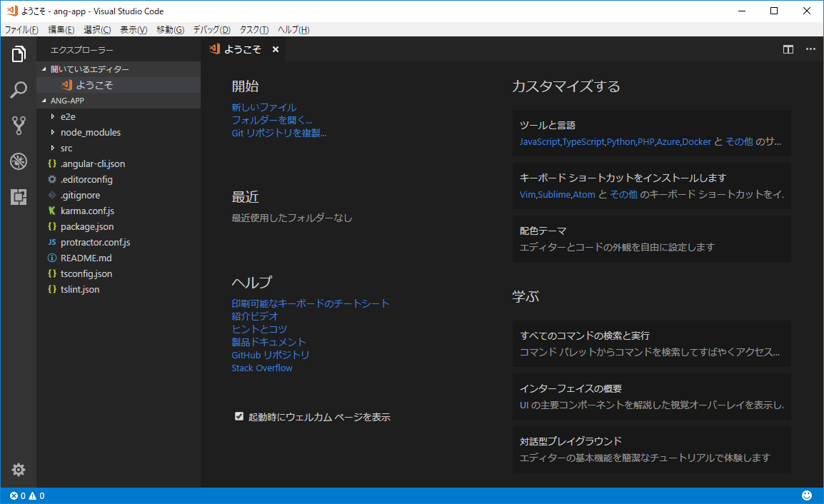Click the JS icon of protractor.conf.js
The height and width of the screenshot is (504, 824).
[x=52, y=242]
